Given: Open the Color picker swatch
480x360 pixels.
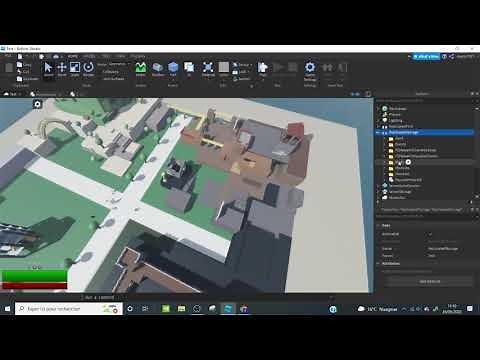Looking at the screenshot, I should [x=224, y=68].
